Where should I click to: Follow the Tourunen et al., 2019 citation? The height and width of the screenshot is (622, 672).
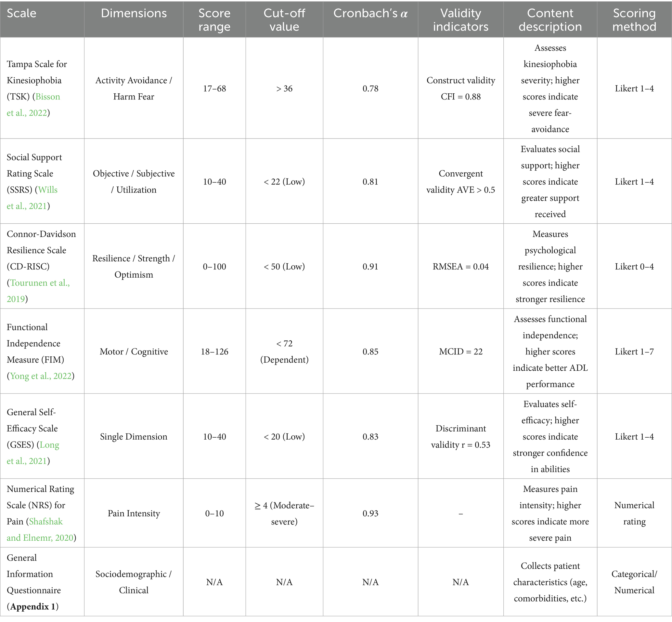pyautogui.click(x=38, y=291)
